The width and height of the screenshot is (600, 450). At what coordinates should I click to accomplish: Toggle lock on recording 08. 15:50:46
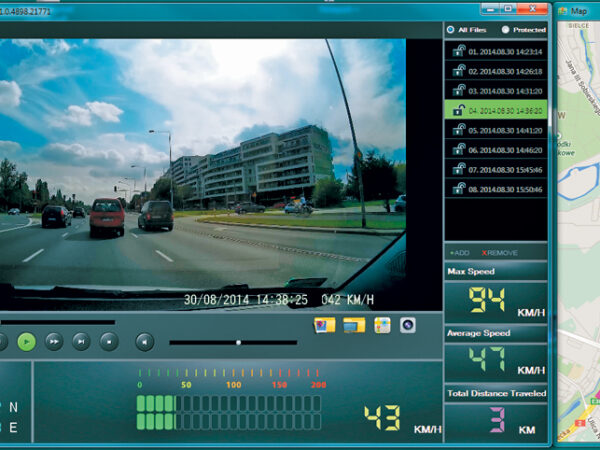coord(458,188)
